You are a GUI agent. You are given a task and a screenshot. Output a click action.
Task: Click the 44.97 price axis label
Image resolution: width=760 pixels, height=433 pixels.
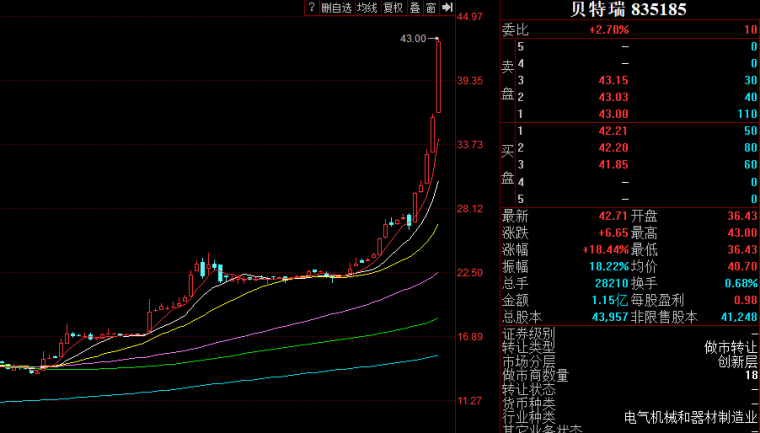click(x=470, y=17)
